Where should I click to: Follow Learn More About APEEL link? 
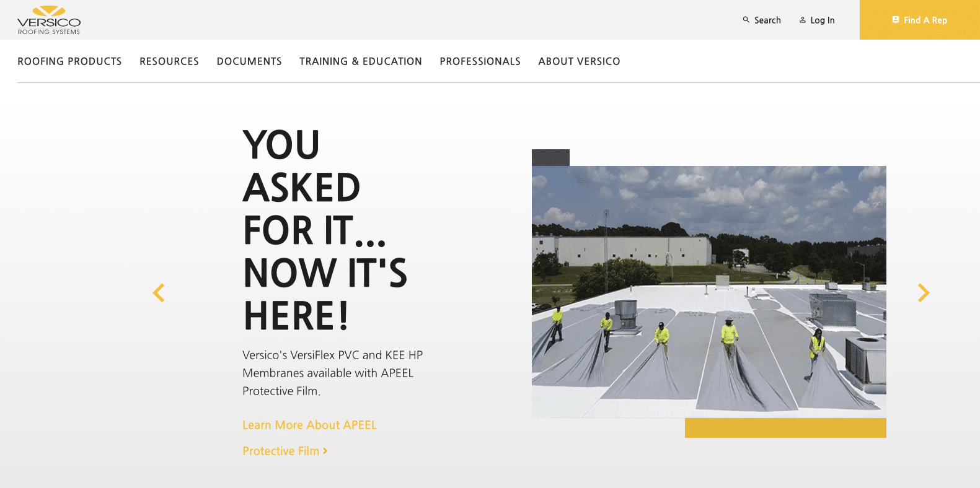[x=309, y=425]
